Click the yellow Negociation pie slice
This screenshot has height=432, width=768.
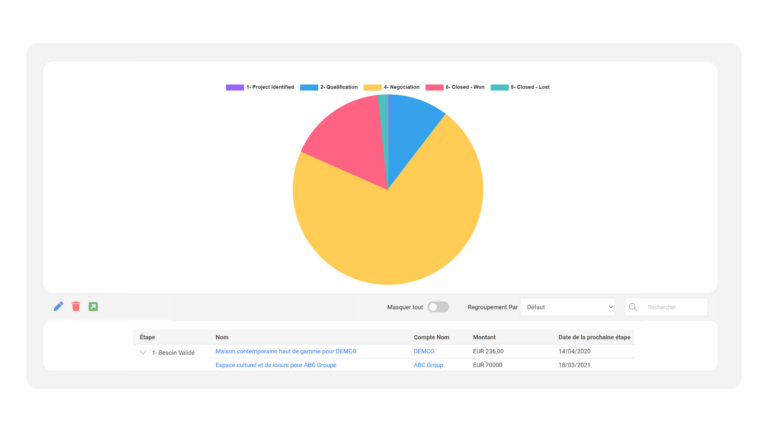coord(402,230)
